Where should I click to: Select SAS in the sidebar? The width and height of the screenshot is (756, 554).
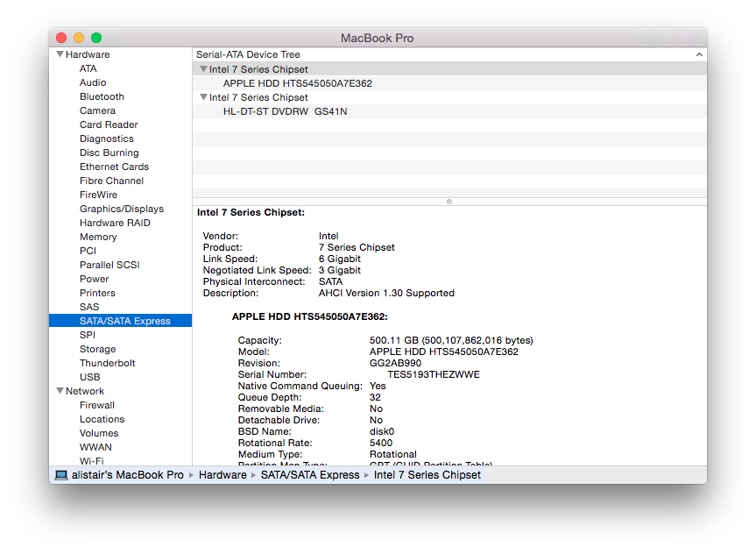89,307
